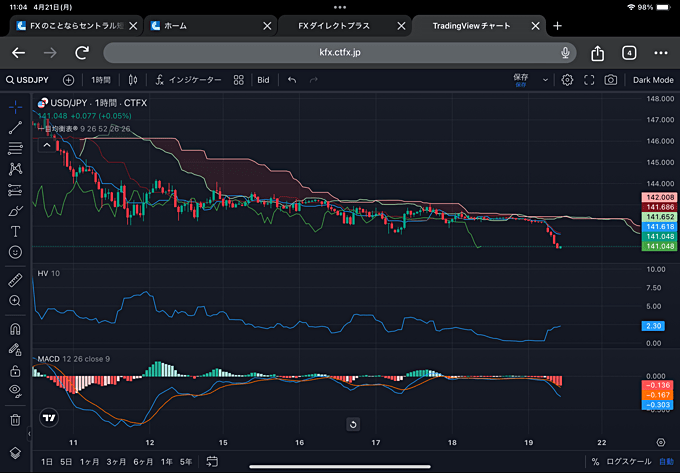
Task: Toggle the 自動 auto scale
Action: (667, 462)
